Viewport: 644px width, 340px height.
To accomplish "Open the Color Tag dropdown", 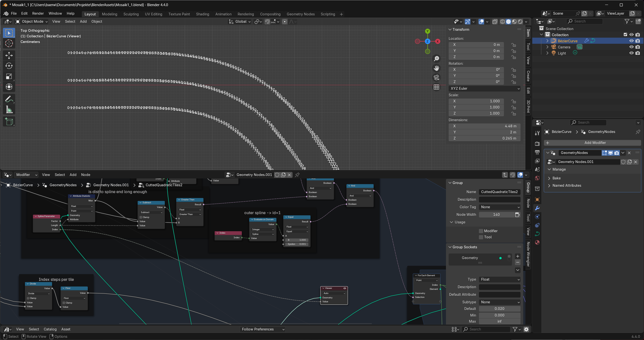I will (x=499, y=207).
